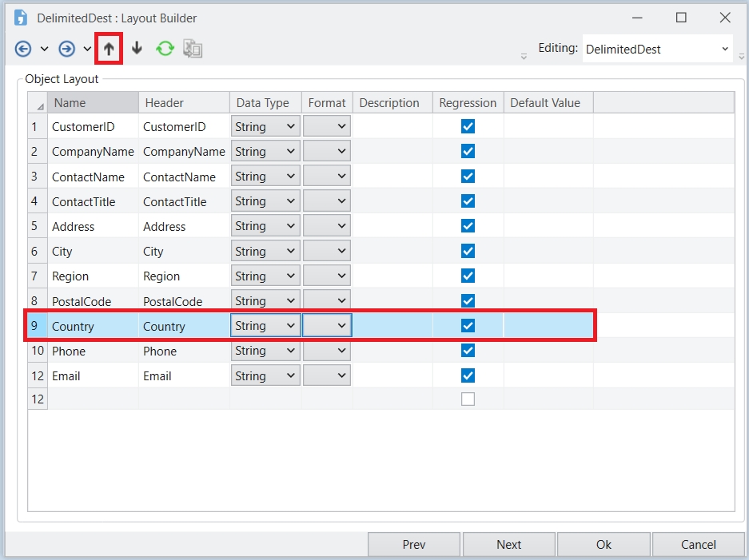
Task: Click the Default Value column header
Action: point(548,103)
